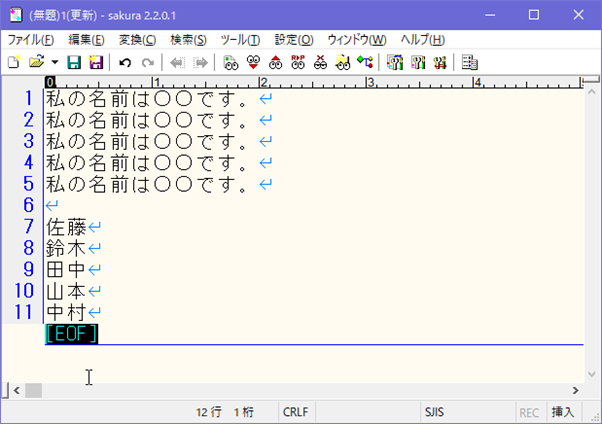
Task: Click the New file toolbar icon
Action: 14,62
